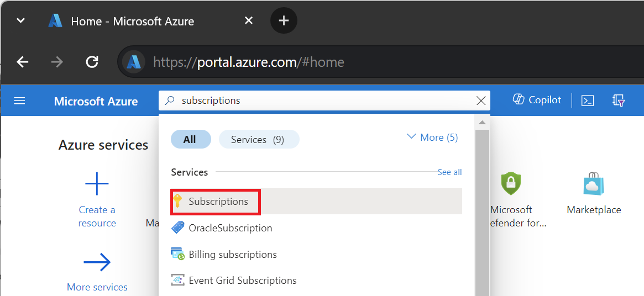
Task: Select the All filter pill
Action: [x=191, y=139]
